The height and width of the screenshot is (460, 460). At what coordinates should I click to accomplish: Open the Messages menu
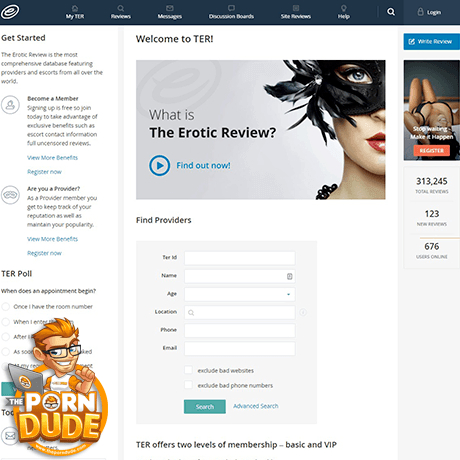click(x=170, y=12)
